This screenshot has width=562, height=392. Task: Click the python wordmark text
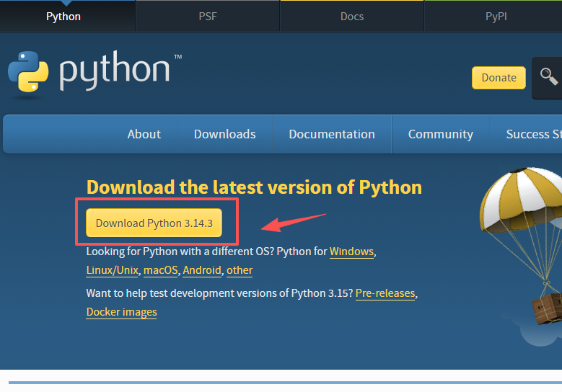tap(114, 70)
